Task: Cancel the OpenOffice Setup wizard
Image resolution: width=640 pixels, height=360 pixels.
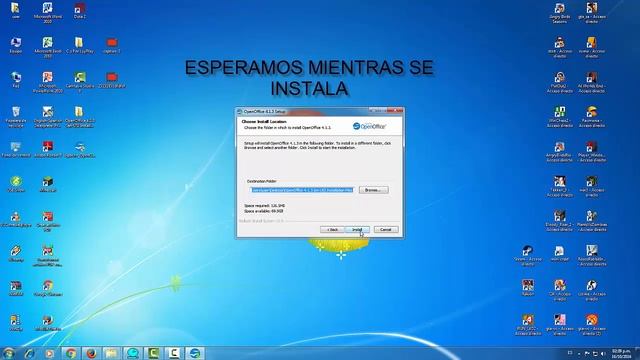Action: [386, 230]
